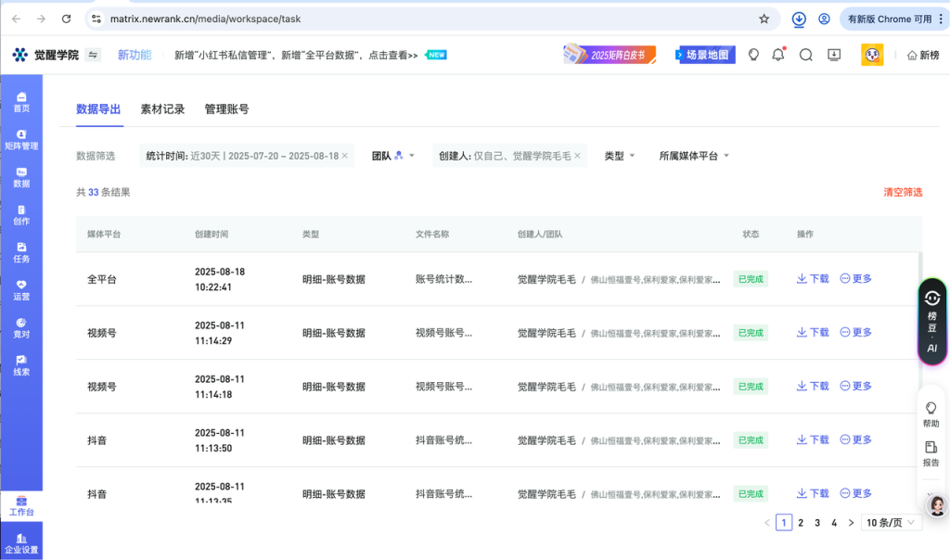Select current page 1 in pagination

click(784, 523)
